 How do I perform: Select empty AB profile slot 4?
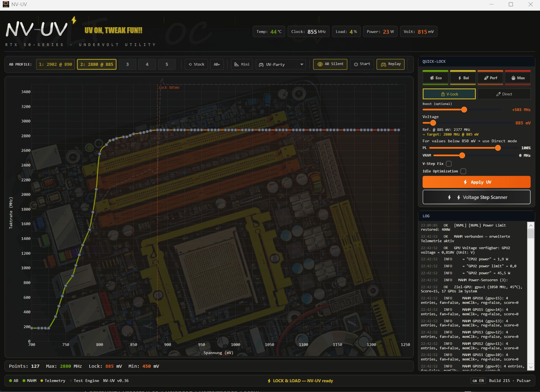pos(147,64)
